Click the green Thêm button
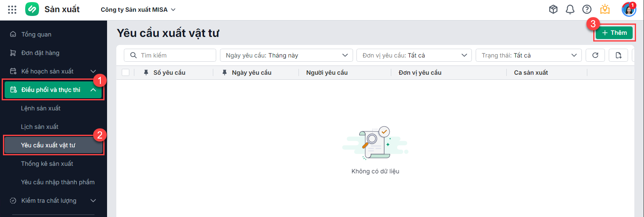 (x=614, y=33)
